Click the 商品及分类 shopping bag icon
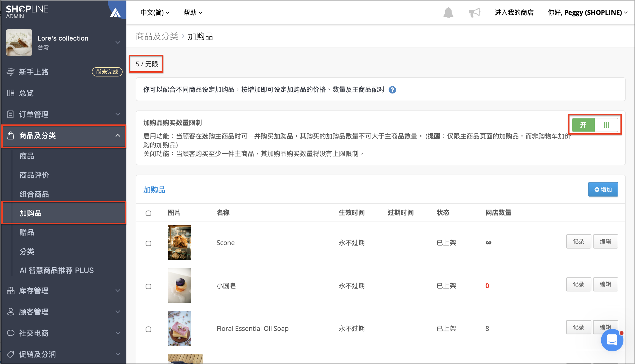Image resolution: width=635 pixels, height=364 pixels. (10, 135)
